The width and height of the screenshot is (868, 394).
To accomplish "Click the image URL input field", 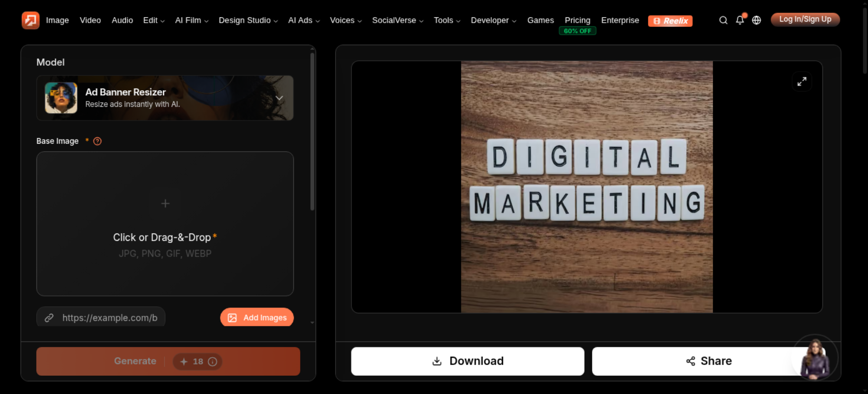I will [x=101, y=318].
